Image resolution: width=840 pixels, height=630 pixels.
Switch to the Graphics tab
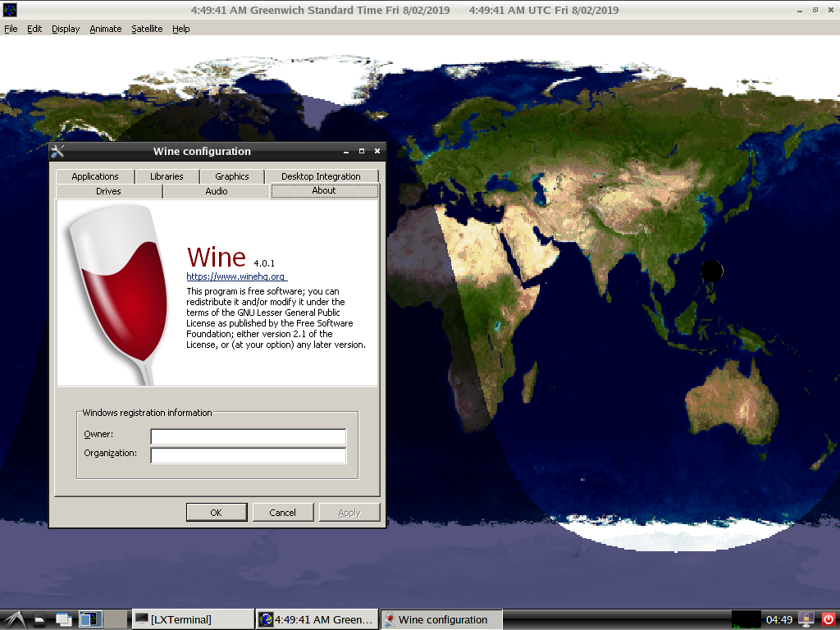click(x=232, y=176)
